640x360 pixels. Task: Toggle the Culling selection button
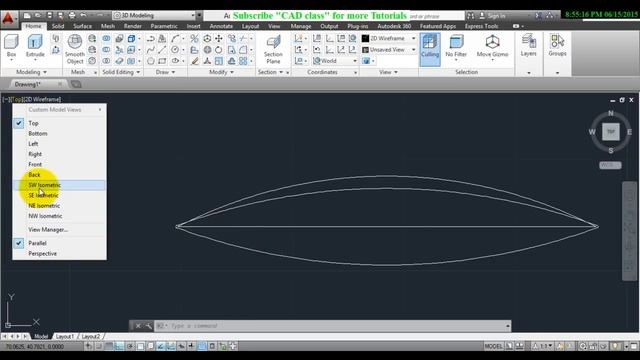[430, 49]
